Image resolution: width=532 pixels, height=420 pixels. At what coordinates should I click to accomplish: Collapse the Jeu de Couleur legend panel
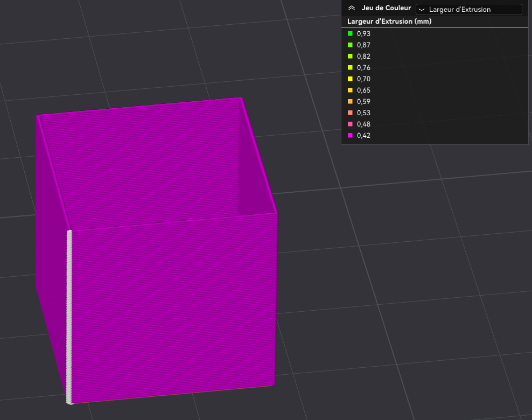coord(352,8)
